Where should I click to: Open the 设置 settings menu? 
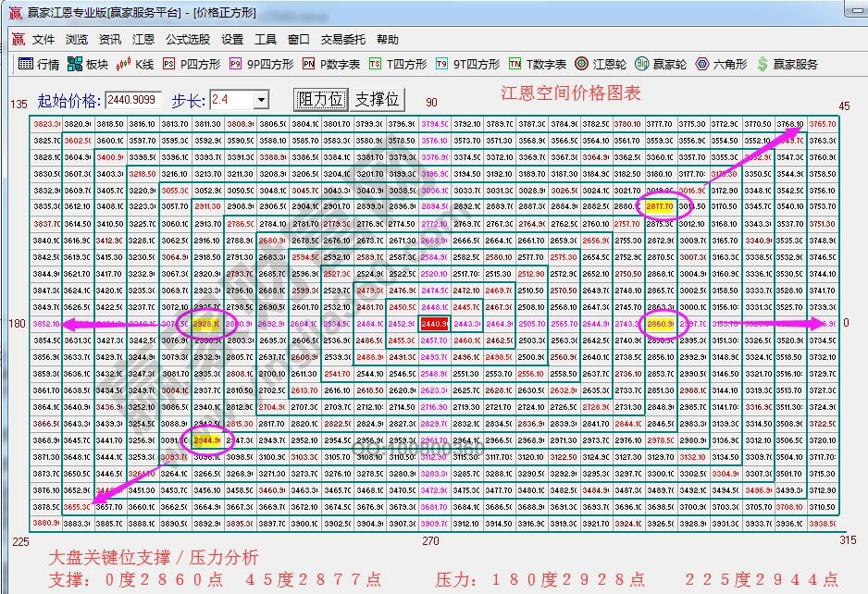(231, 39)
